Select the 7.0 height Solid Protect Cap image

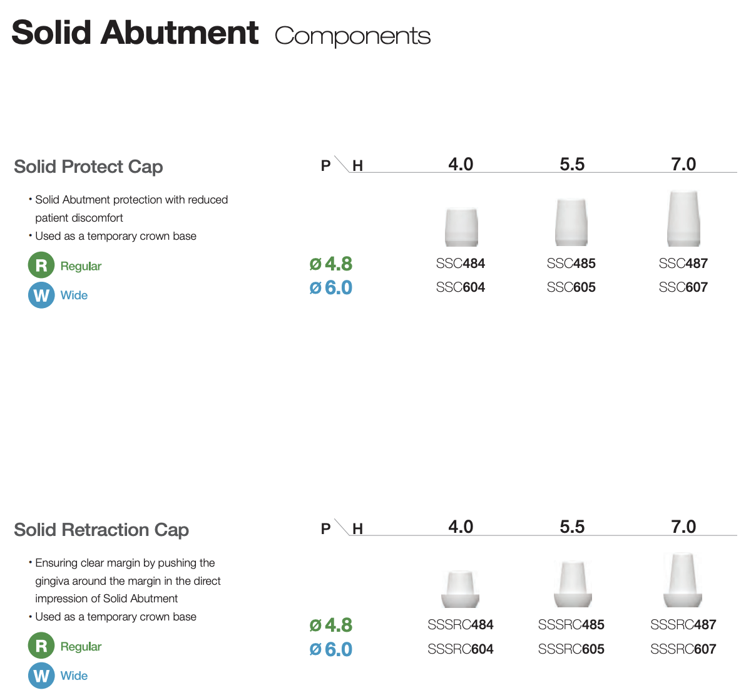683,219
